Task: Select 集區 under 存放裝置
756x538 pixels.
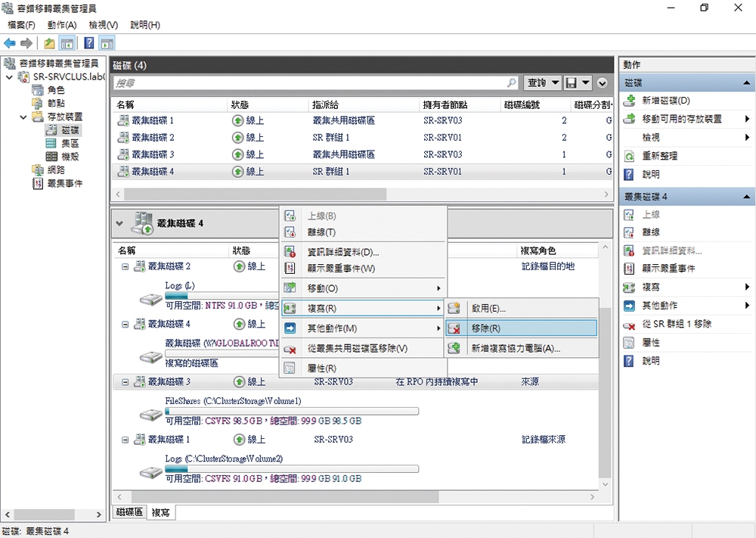Action: (x=70, y=143)
